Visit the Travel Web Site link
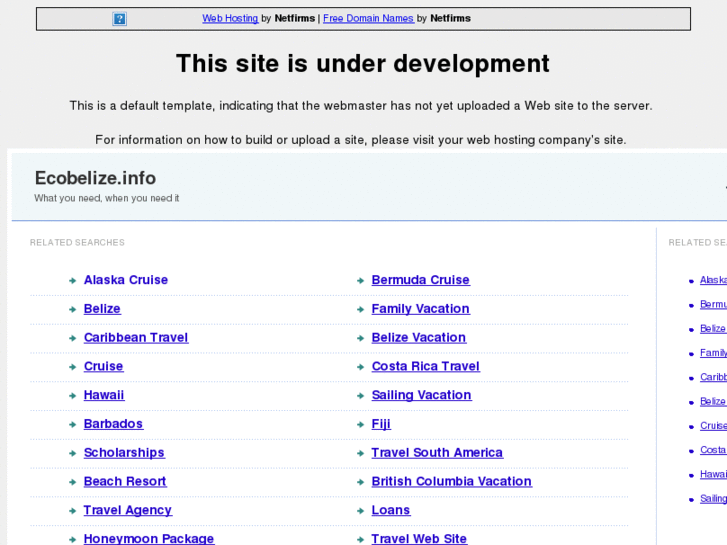727x545 pixels. point(419,538)
